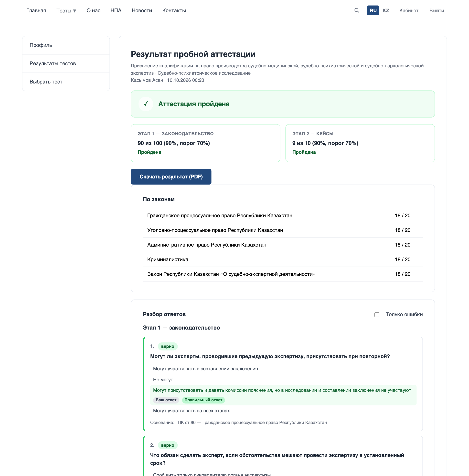Switch language to RU
469x476 pixels.
coord(373,10)
